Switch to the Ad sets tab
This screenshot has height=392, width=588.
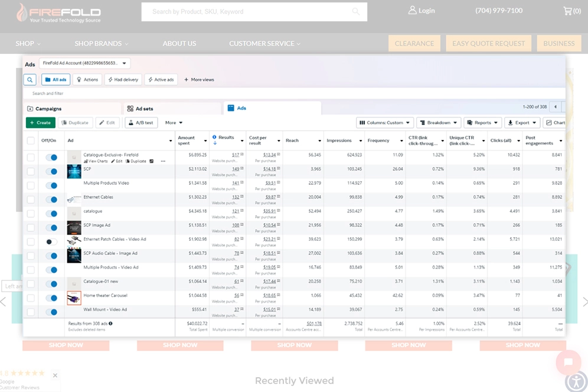[172, 109]
